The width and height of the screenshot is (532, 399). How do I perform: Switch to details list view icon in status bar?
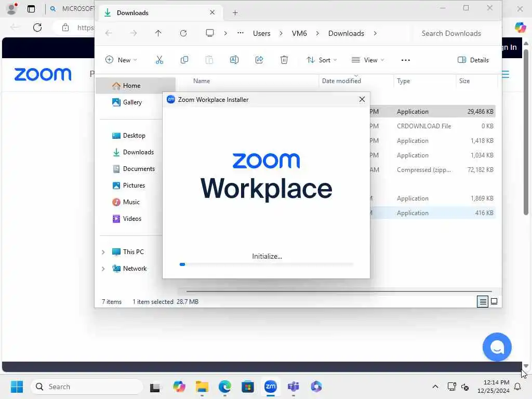(x=483, y=301)
